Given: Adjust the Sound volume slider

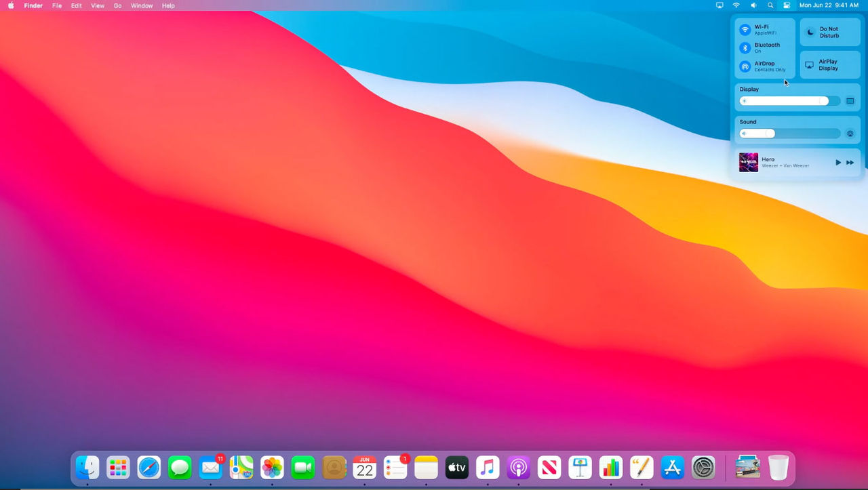Looking at the screenshot, I should pyautogui.click(x=790, y=134).
